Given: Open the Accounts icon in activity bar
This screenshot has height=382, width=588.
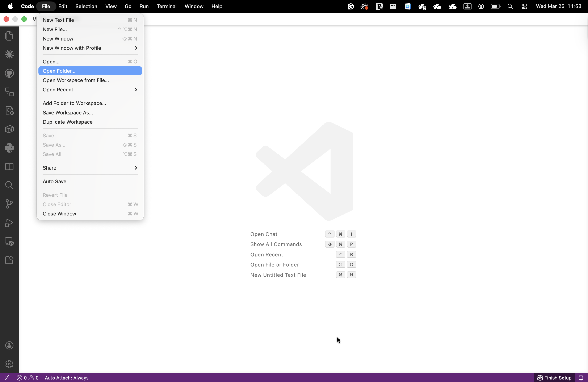Looking at the screenshot, I should coord(9,345).
